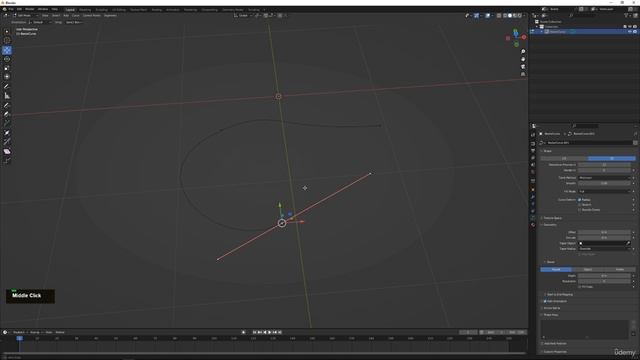Viewport: 640px width, 360px height.
Task: Open the Fill Mode dropdown
Action: click(604, 191)
